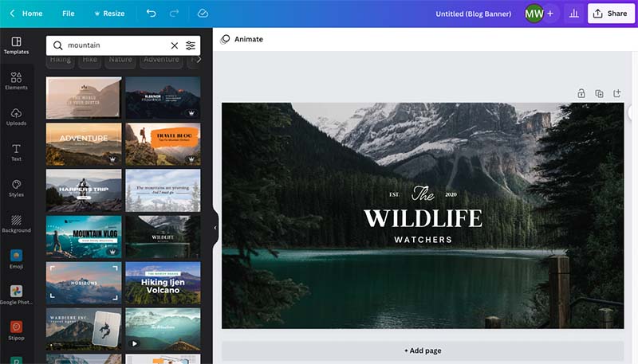
Task: Click the Undo arrow icon
Action: pos(152,14)
